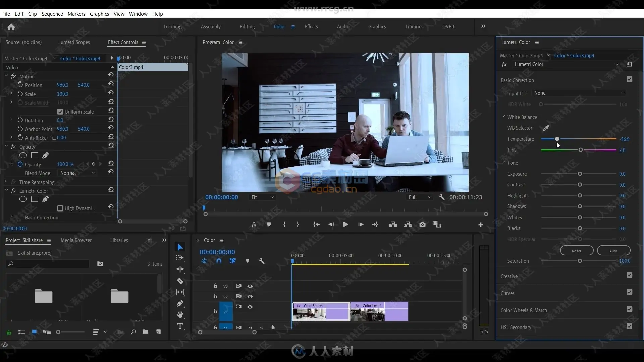Select Color4.mp4 clip in timeline
Viewport: 644px width, 362px height.
[379, 311]
